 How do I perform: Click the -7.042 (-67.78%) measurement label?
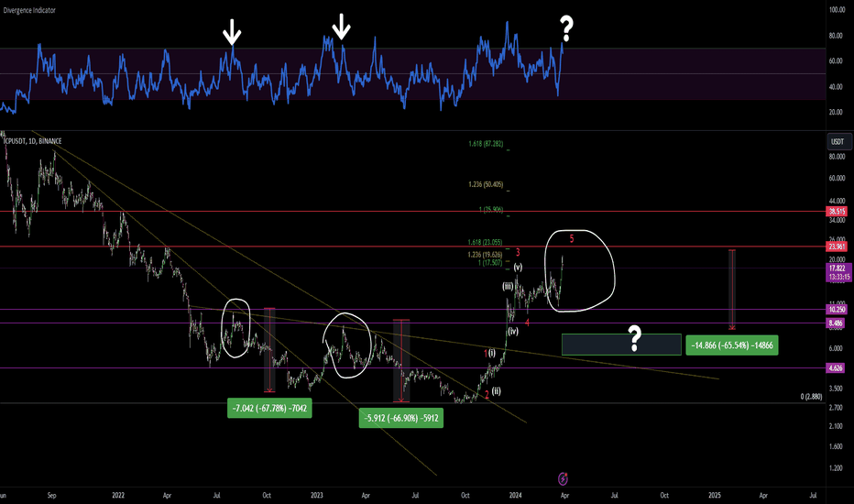[269, 408]
